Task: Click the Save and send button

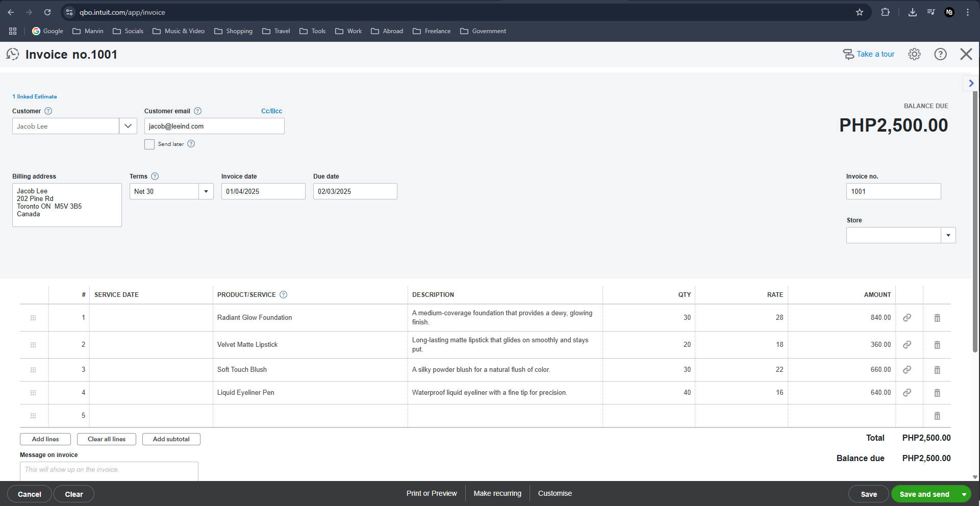Action: tap(924, 494)
